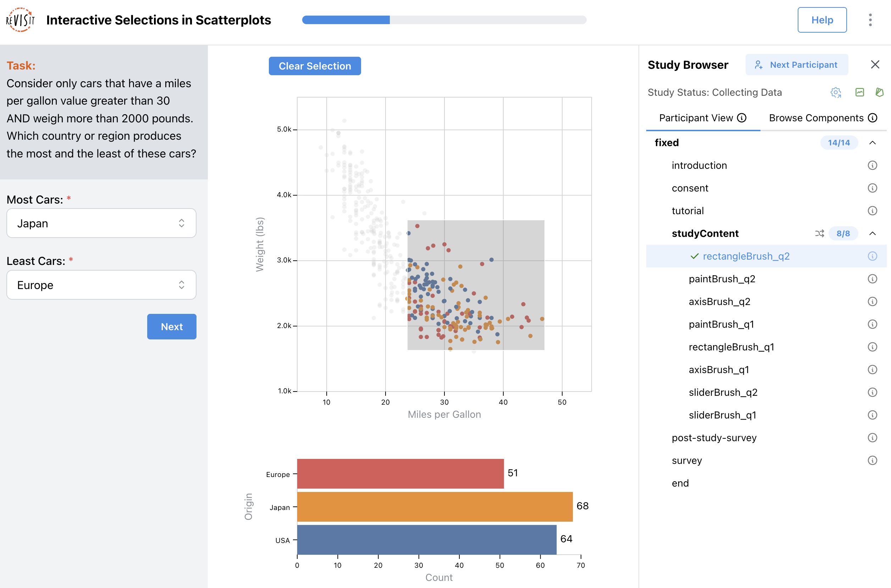Show info for survey component
Image resolution: width=891 pixels, height=588 pixels.
tap(872, 460)
